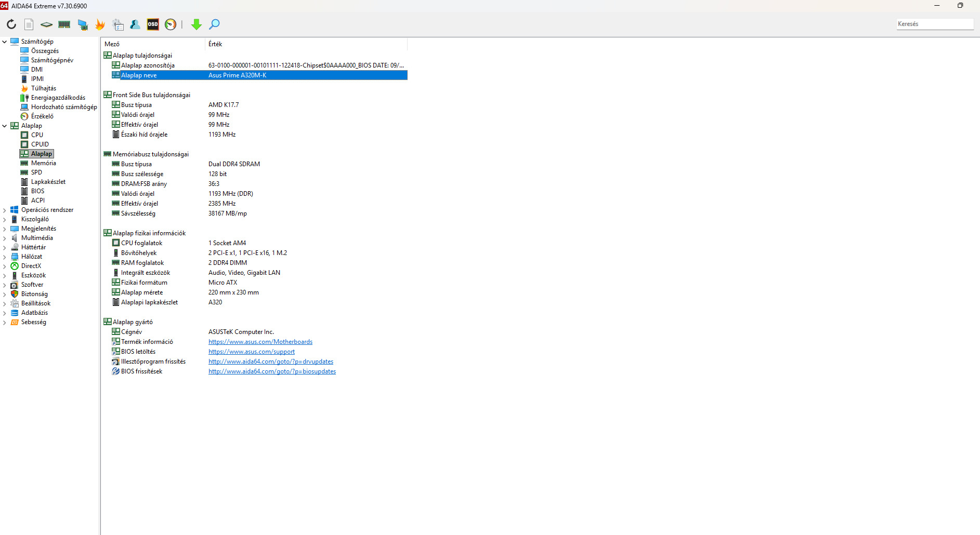The image size is (980, 535).
Task: Open the Report document icon
Action: tap(29, 24)
